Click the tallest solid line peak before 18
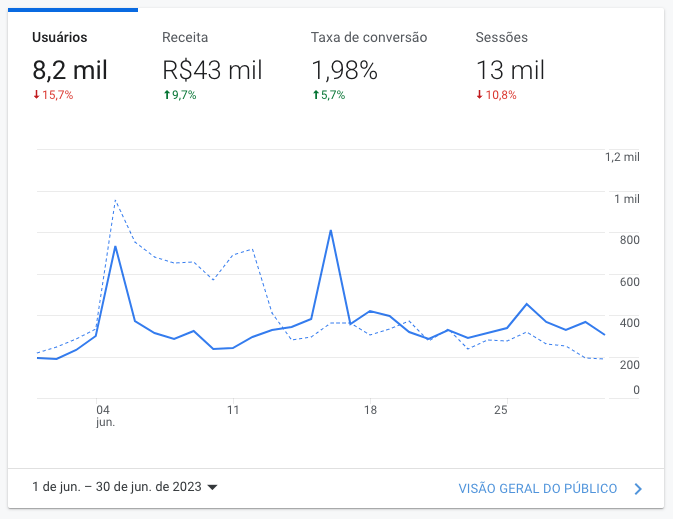The height and width of the screenshot is (519, 673). pos(330,231)
